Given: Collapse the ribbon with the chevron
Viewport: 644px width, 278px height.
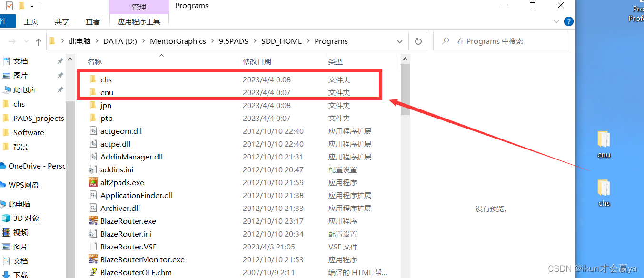Looking at the screenshot, I should point(556,21).
